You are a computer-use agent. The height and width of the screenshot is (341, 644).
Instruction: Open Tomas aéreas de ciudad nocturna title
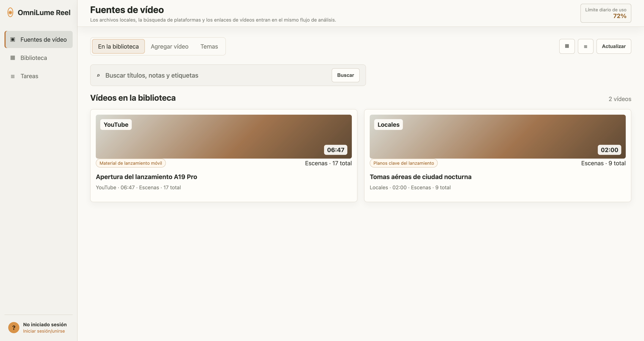coord(421,177)
